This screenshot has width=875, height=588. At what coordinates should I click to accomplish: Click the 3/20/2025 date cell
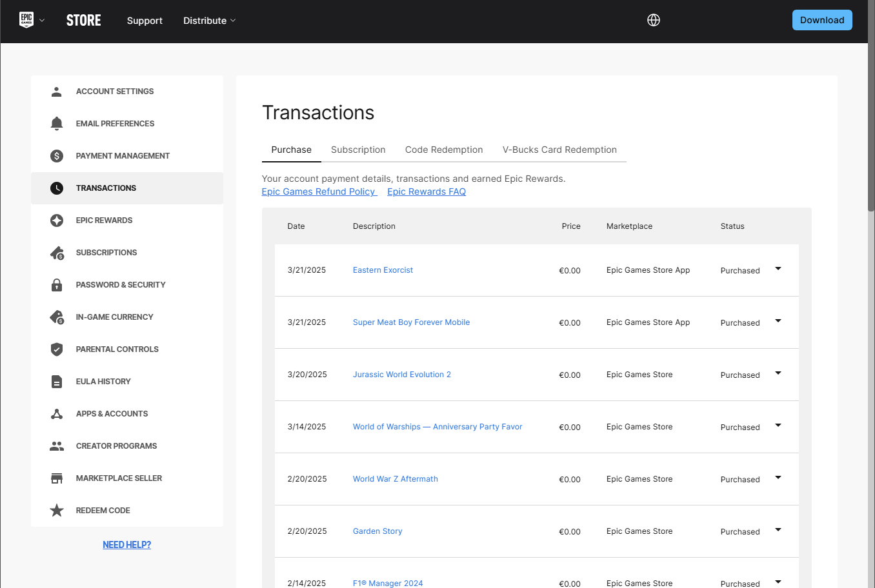point(307,375)
